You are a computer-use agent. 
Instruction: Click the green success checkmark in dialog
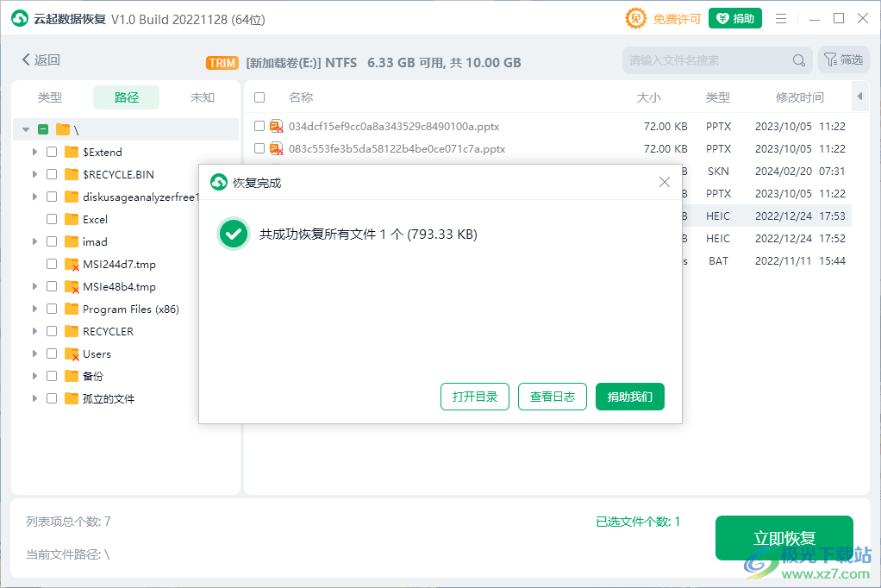tap(233, 234)
